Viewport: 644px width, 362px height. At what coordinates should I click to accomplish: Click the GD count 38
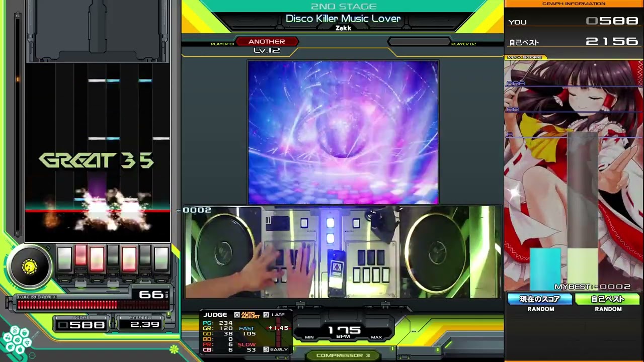pos(228,334)
